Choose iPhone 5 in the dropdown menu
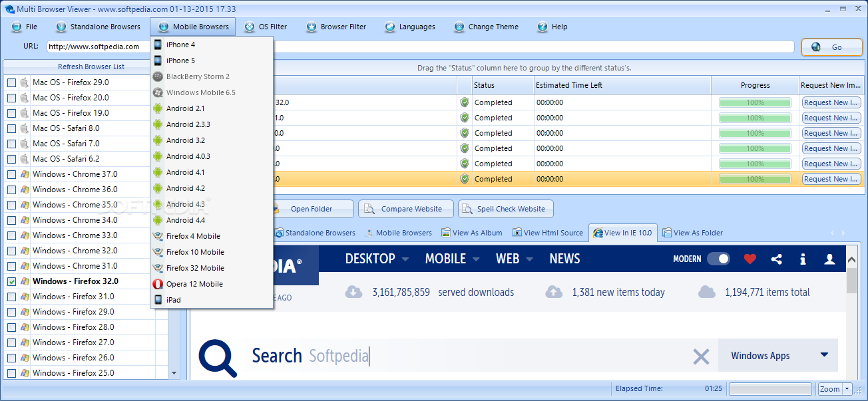Viewport: 868px width, 401px height. [212, 61]
